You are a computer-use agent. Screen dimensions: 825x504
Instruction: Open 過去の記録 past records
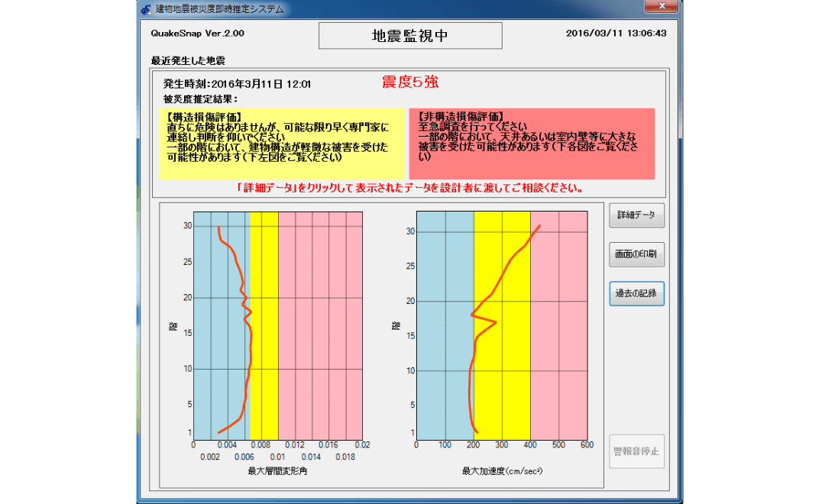coord(636,293)
